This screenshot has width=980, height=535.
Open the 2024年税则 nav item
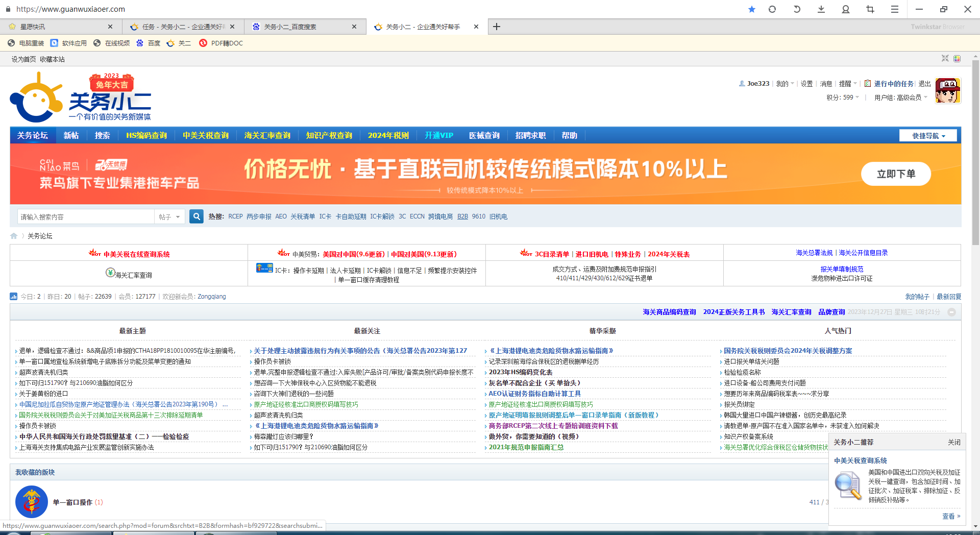point(388,135)
